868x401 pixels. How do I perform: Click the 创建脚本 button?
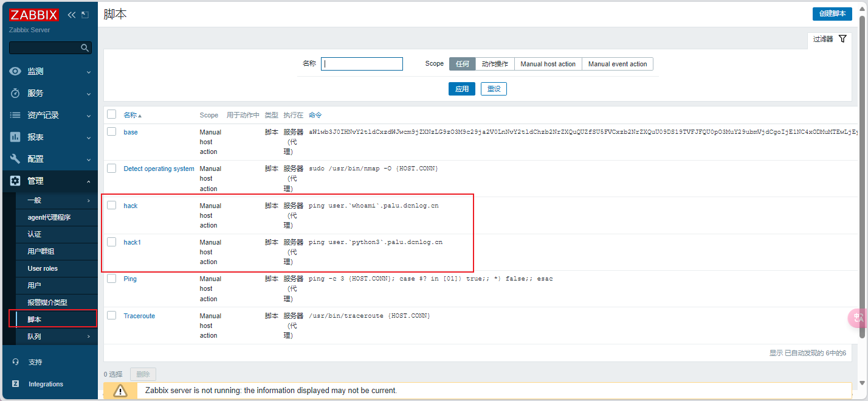click(832, 14)
